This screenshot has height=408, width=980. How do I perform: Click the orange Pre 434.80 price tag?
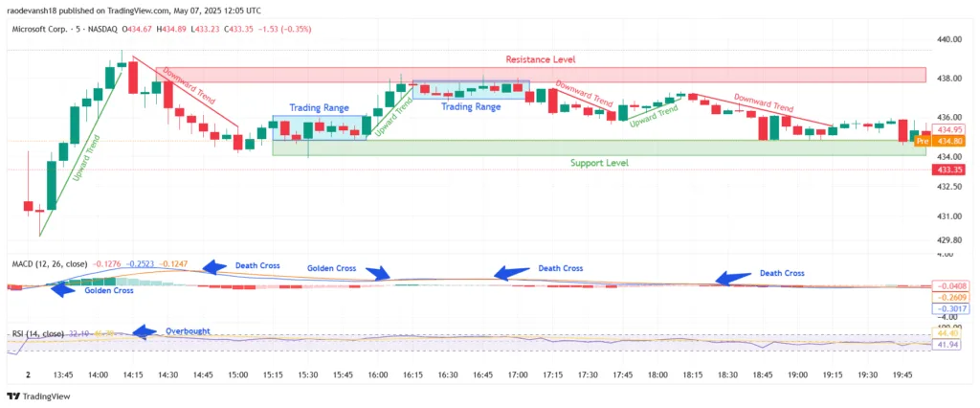pyautogui.click(x=940, y=142)
